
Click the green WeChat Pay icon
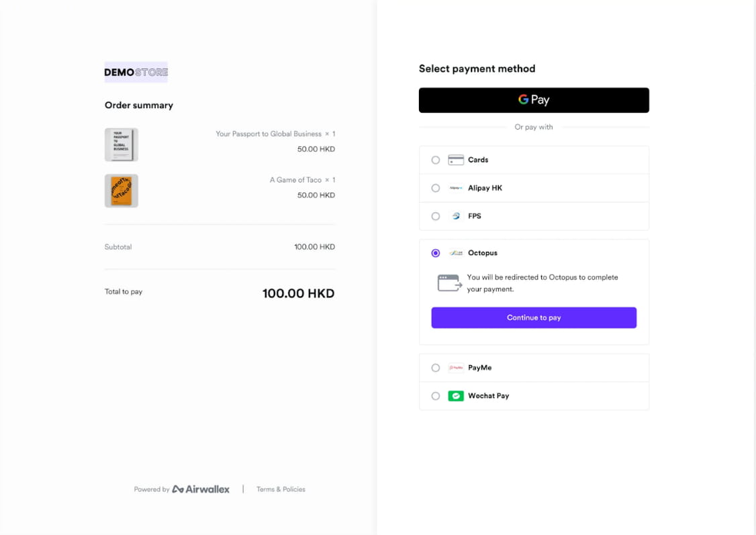[456, 396]
